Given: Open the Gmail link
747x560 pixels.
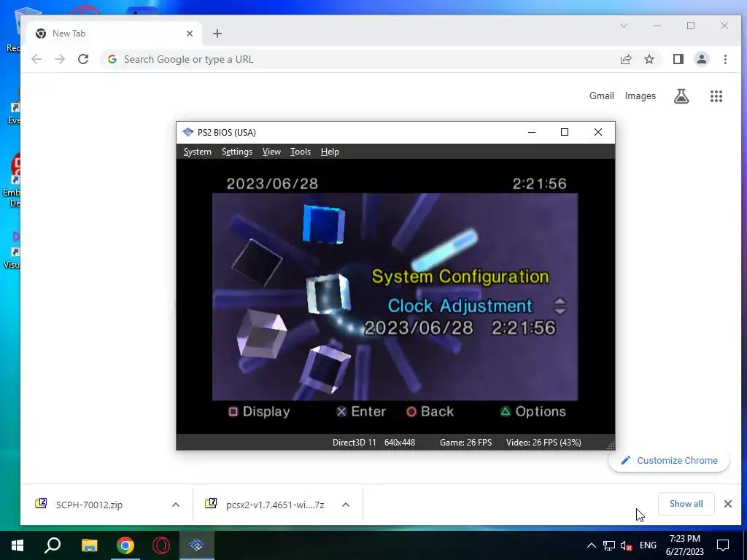Looking at the screenshot, I should click(602, 96).
